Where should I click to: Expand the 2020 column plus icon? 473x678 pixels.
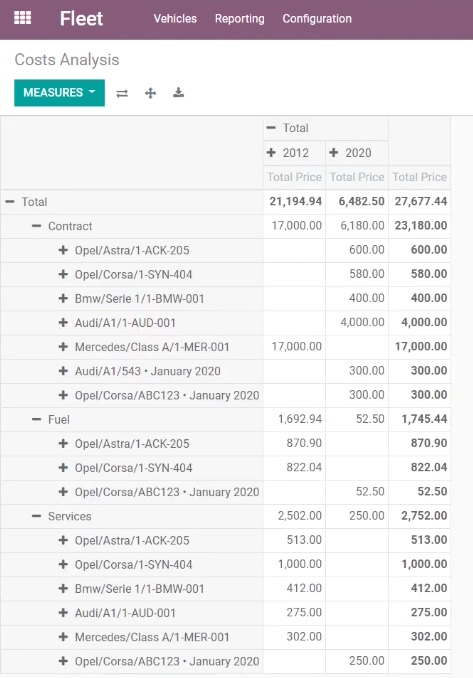coord(334,153)
